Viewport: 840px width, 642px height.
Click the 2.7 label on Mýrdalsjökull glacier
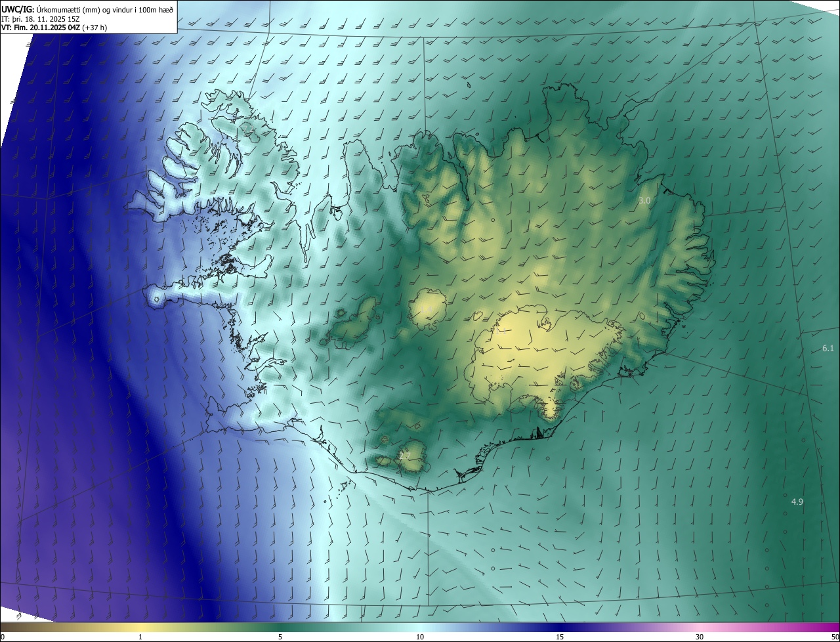(x=404, y=456)
